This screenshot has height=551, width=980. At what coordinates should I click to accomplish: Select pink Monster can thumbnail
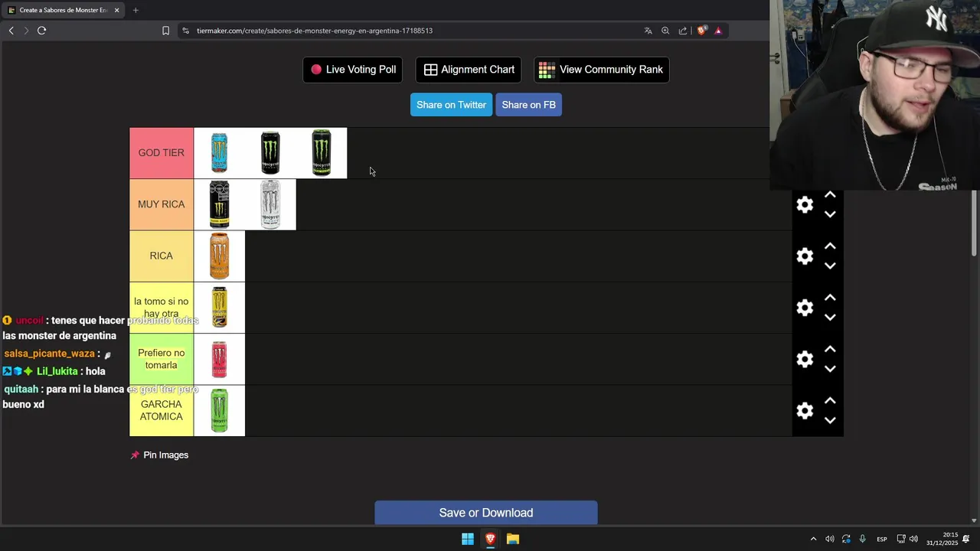219,359
